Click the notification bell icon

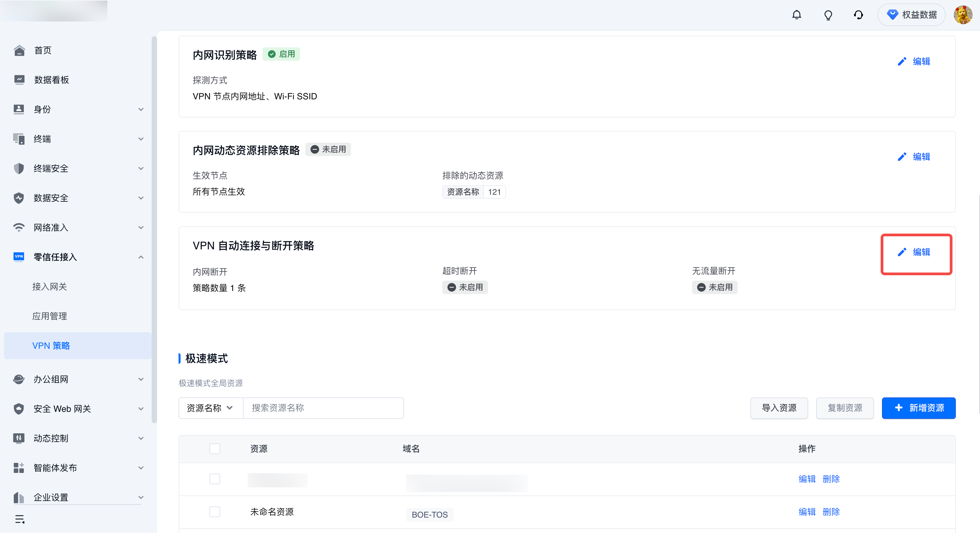[x=797, y=15]
